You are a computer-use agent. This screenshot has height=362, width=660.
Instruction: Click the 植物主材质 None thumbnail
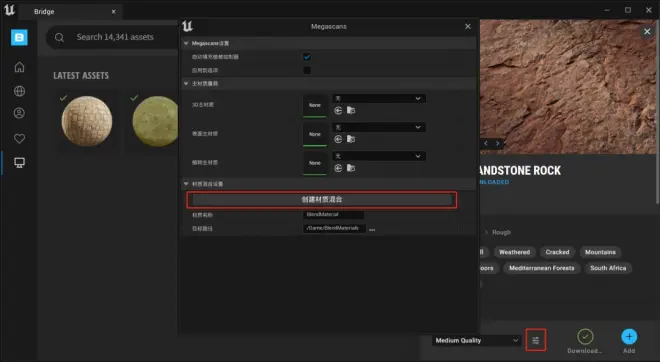315,163
